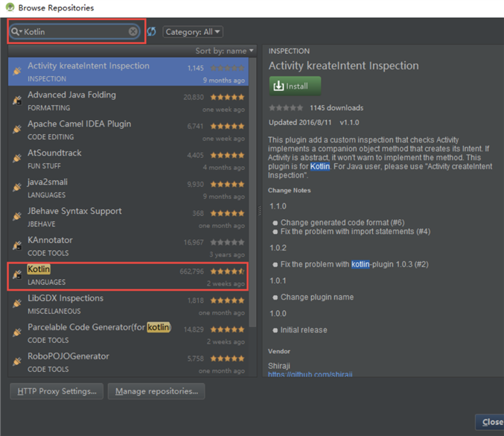Click the Kotlin star rating in list
This screenshot has height=436, width=504.
click(x=227, y=271)
